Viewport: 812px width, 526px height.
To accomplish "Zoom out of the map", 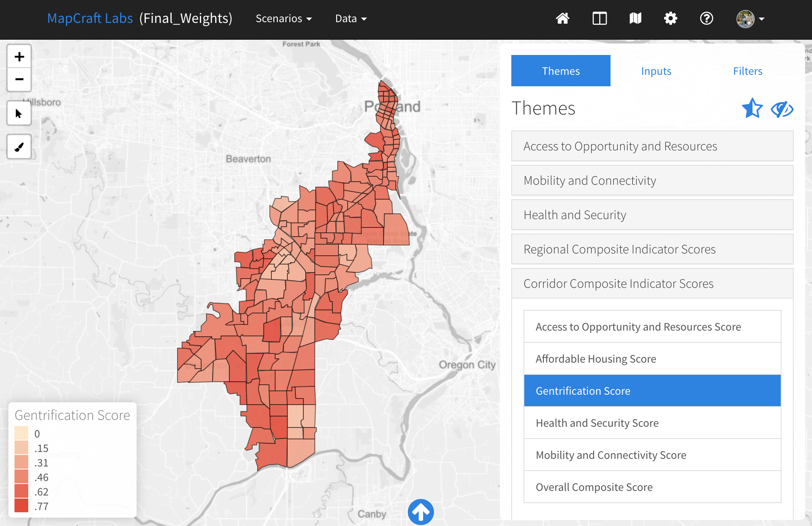I will tap(19, 79).
